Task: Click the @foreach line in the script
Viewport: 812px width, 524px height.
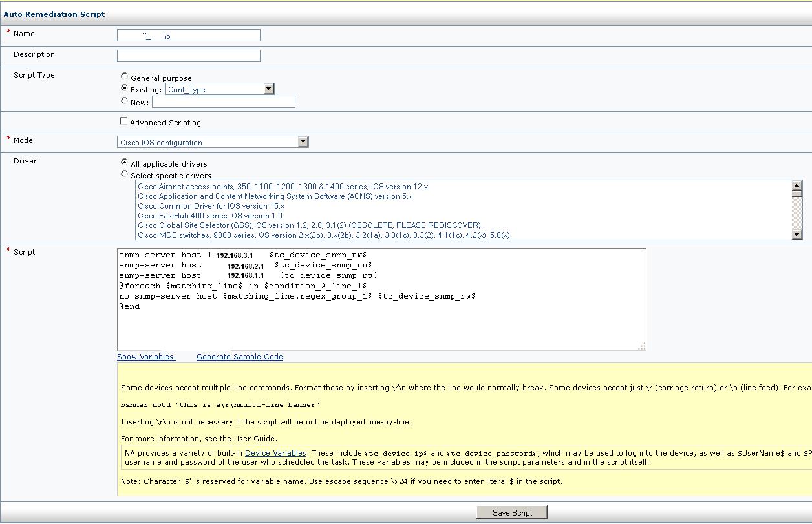Action: tap(243, 286)
